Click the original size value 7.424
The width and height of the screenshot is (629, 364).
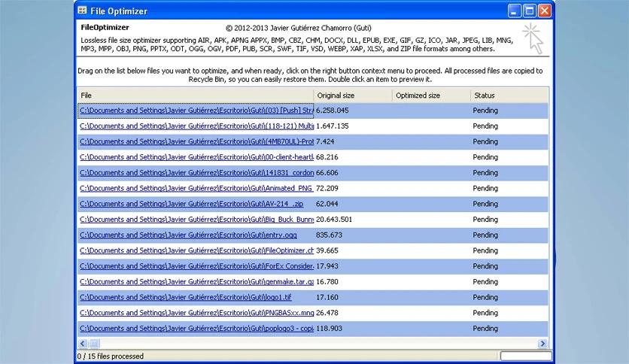tap(325, 141)
